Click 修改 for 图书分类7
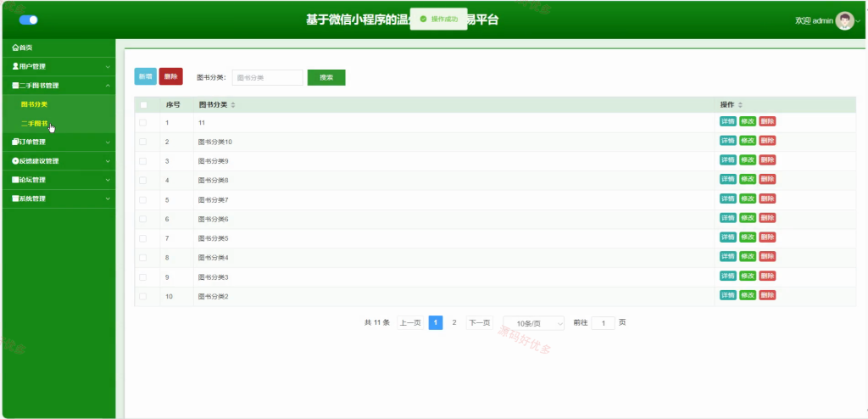 coord(748,198)
